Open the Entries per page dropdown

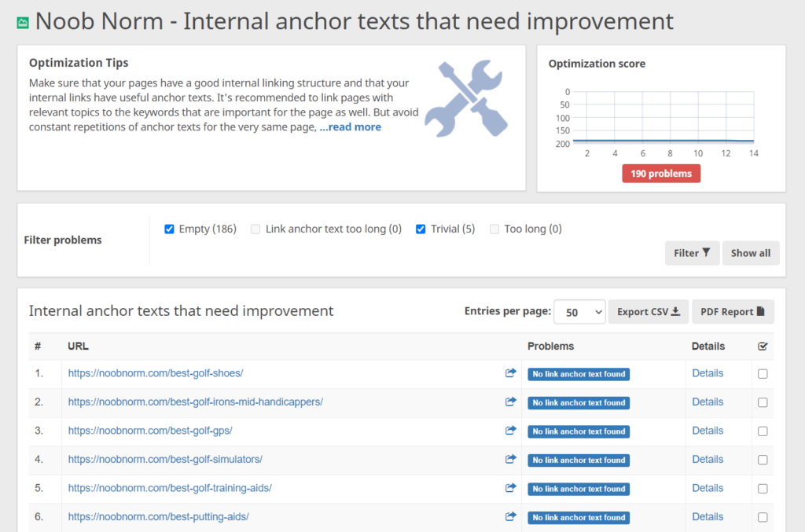[x=579, y=312]
